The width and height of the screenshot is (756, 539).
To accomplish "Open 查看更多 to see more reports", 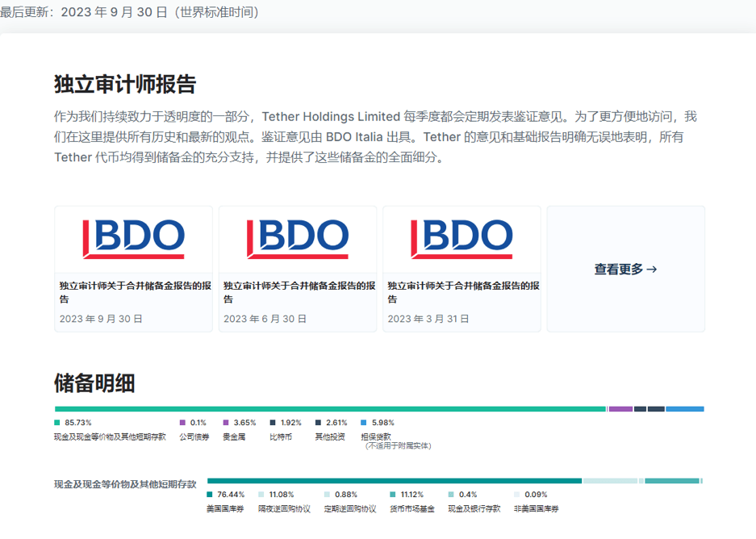I will click(625, 269).
